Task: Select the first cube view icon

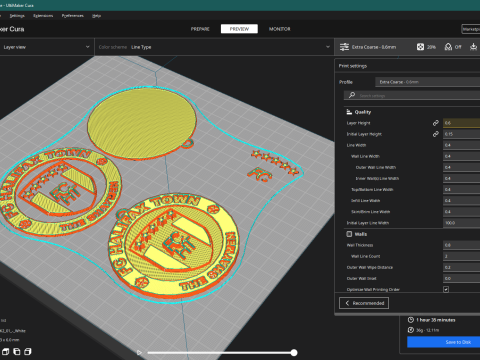Action: pyautogui.click(x=5, y=351)
